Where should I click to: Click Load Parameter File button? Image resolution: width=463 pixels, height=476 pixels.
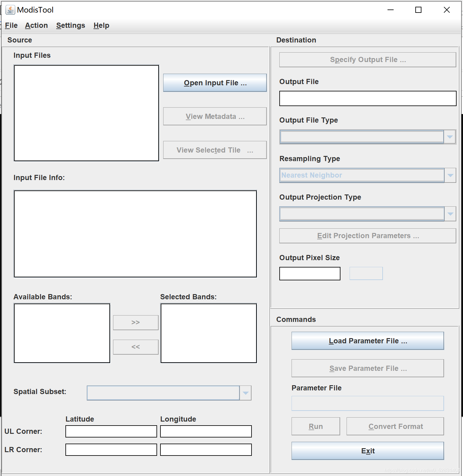(368, 341)
